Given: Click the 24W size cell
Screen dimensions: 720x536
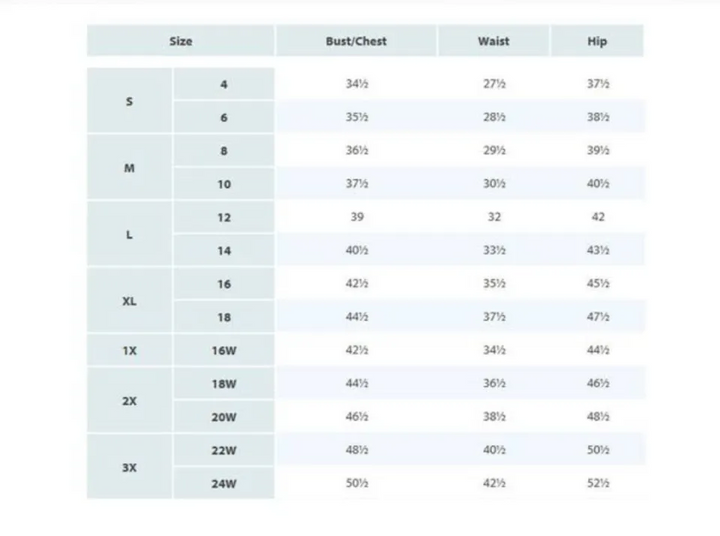Looking at the screenshot, I should click(x=224, y=484).
